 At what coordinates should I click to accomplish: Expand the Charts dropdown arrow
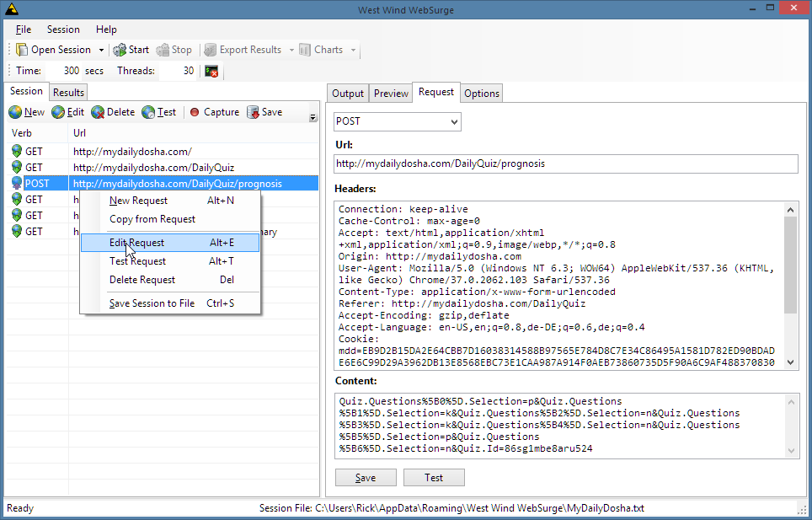(x=353, y=51)
